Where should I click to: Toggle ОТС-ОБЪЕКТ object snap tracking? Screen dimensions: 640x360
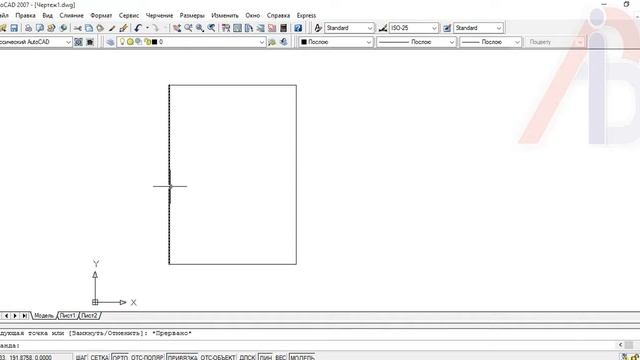tap(218, 357)
